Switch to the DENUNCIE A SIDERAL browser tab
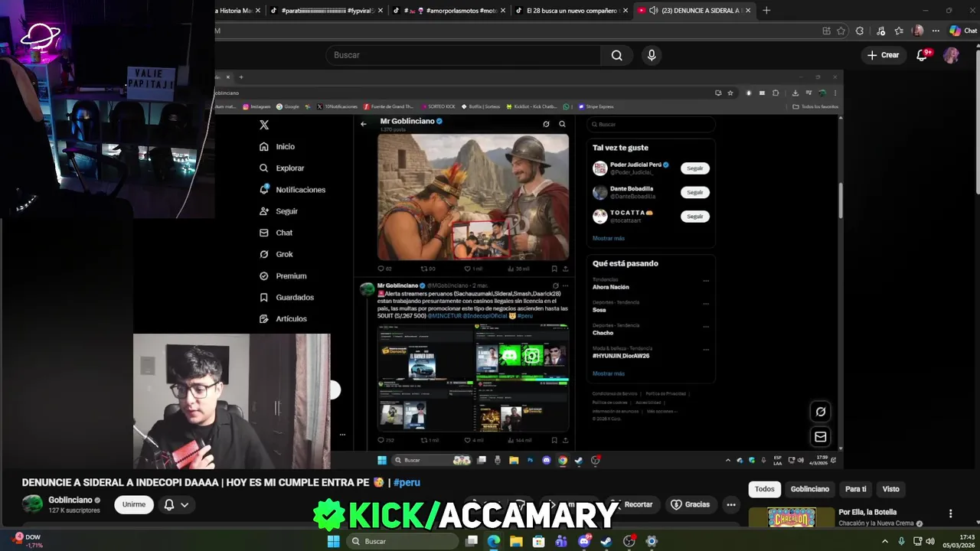Viewport: 980px width, 551px height. [694, 11]
